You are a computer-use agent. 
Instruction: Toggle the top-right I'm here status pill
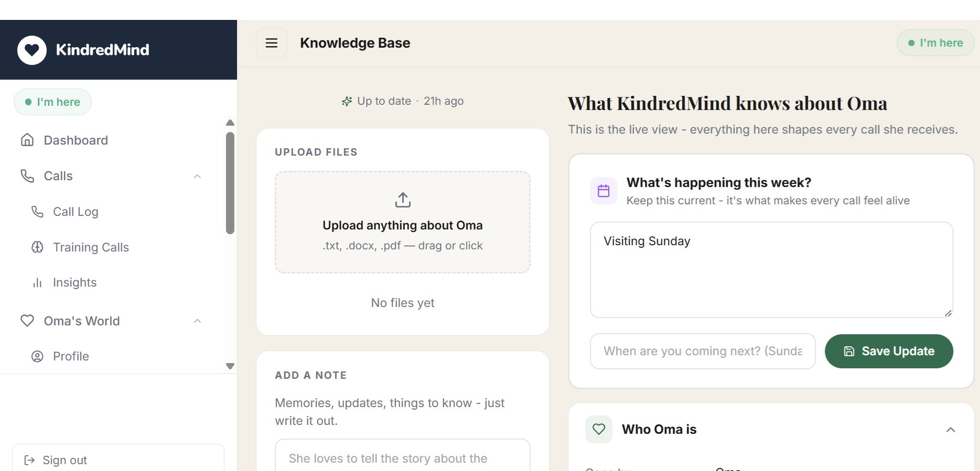(x=935, y=42)
